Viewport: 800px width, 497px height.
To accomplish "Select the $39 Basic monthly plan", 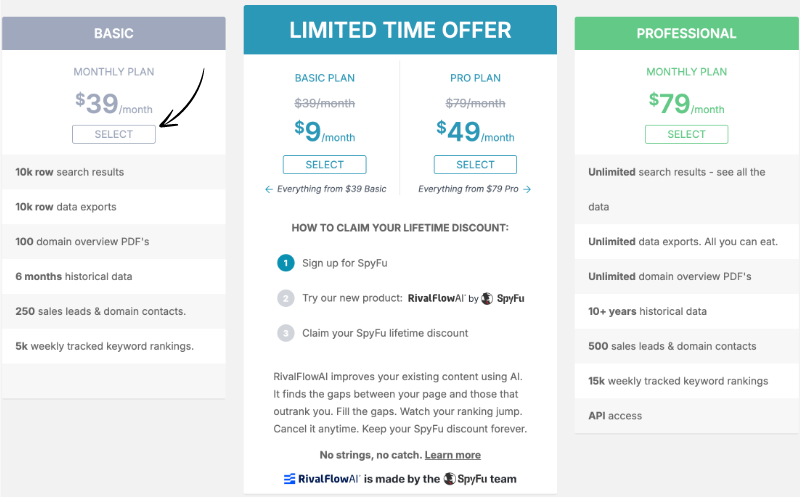I will pyautogui.click(x=114, y=134).
